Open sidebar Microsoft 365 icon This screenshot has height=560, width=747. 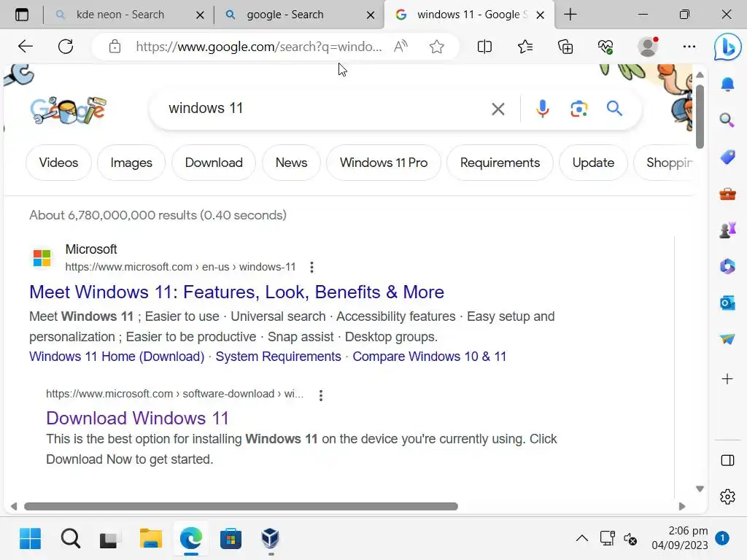(x=727, y=266)
